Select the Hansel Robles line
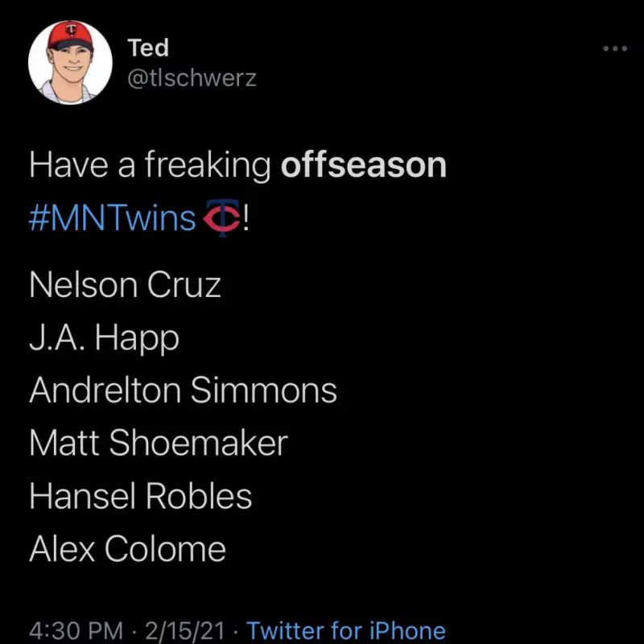This screenshot has width=644, height=644. (x=140, y=496)
